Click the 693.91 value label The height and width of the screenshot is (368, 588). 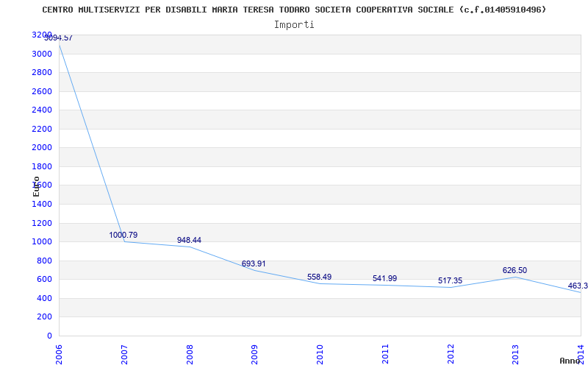coord(254,263)
